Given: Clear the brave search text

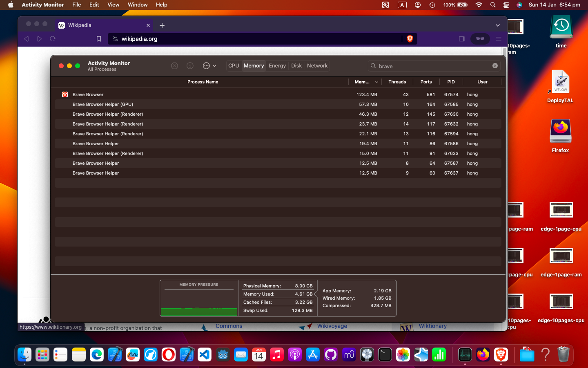Looking at the screenshot, I should click(x=495, y=66).
